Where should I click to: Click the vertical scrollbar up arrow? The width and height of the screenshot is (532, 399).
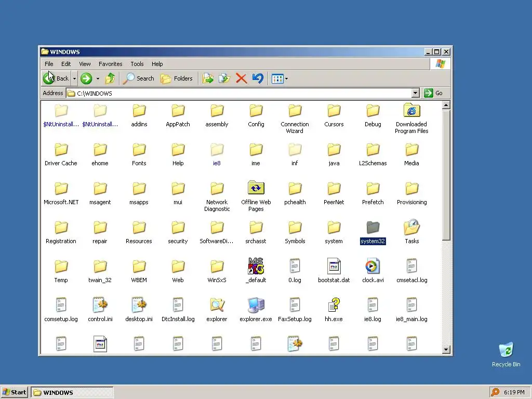(x=446, y=105)
